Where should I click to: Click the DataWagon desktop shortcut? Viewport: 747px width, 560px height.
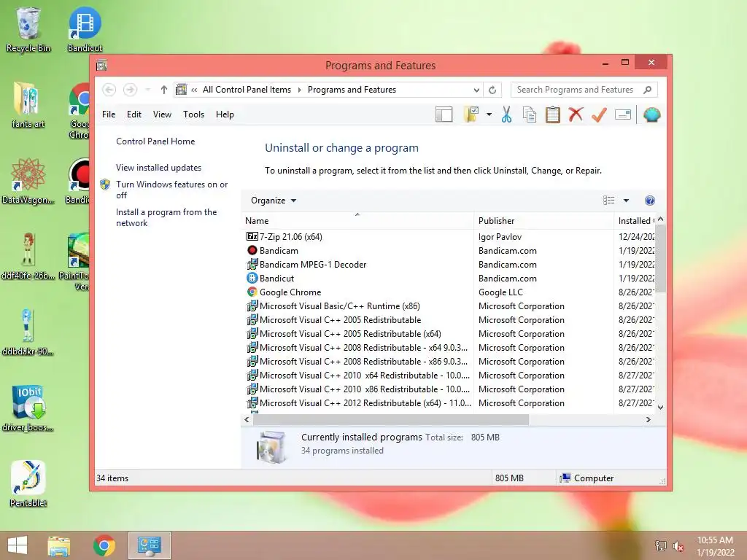click(28, 181)
